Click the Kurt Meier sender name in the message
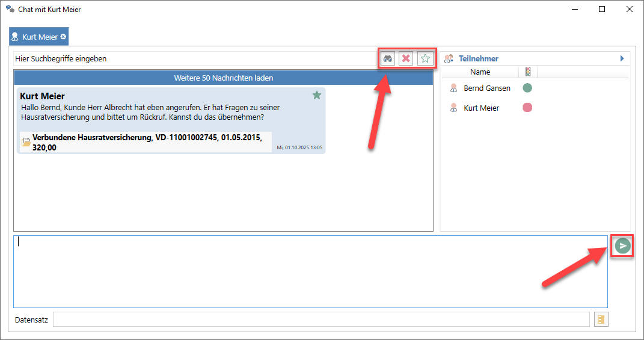The image size is (644, 340). 42,96
